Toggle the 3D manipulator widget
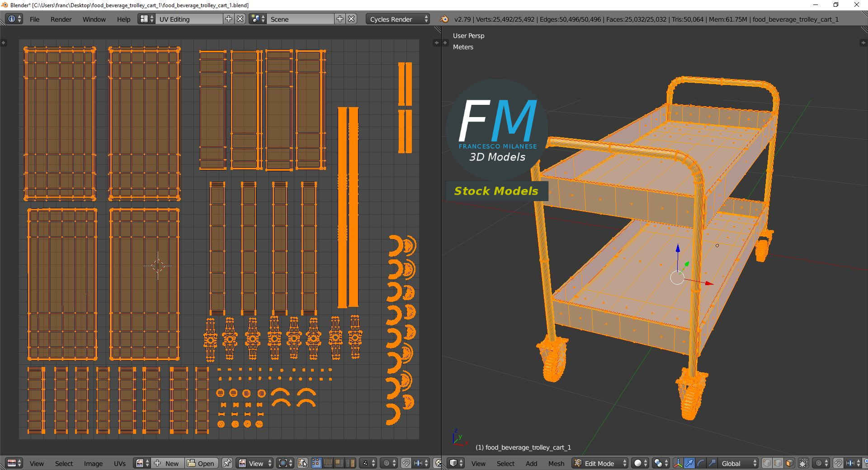Viewport: 868px width, 470px height. [678, 463]
